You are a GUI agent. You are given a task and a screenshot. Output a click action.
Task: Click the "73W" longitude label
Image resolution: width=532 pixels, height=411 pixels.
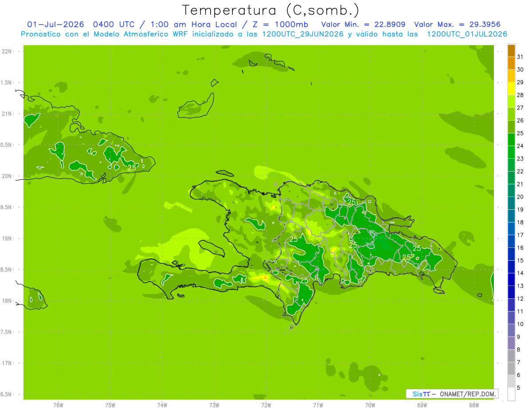[214, 405]
